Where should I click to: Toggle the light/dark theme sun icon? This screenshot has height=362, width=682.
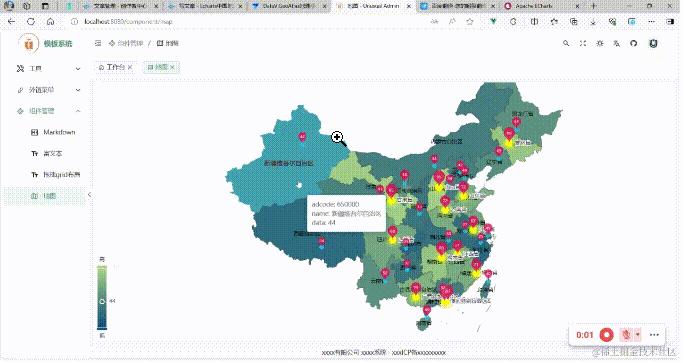pos(600,43)
